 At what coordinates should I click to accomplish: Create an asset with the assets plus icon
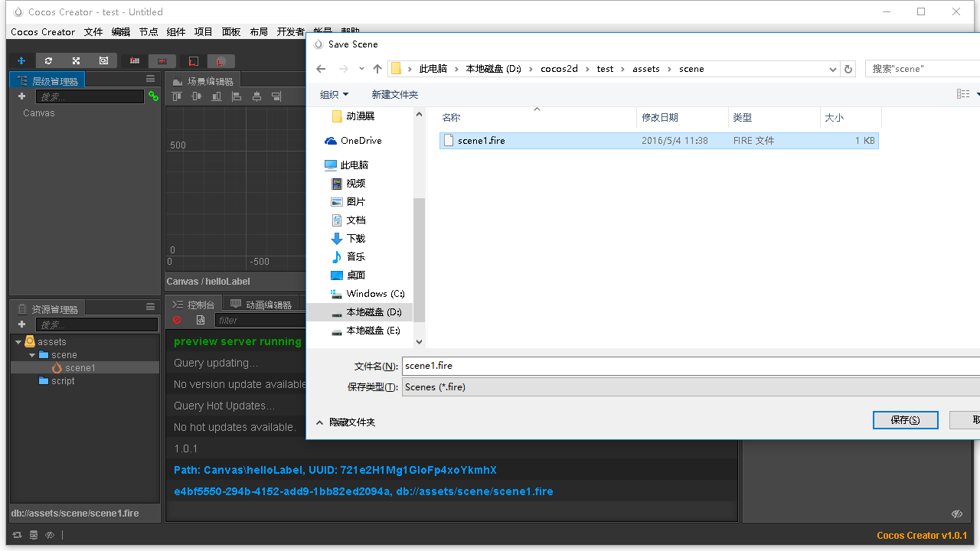[21, 324]
